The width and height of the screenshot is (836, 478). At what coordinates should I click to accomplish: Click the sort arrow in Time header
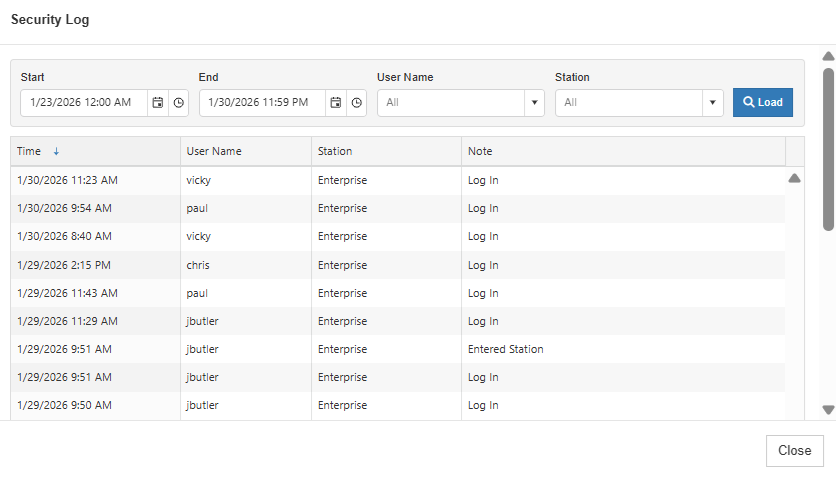[56, 152]
